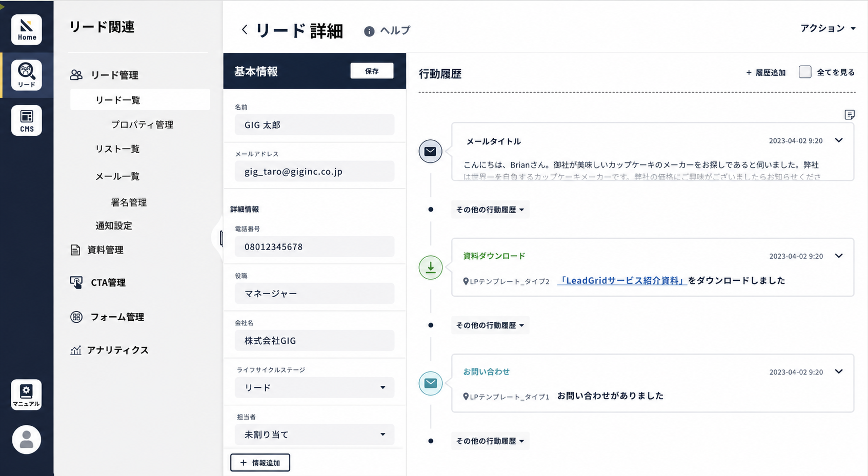Click the ヘルプ link

tap(395, 31)
